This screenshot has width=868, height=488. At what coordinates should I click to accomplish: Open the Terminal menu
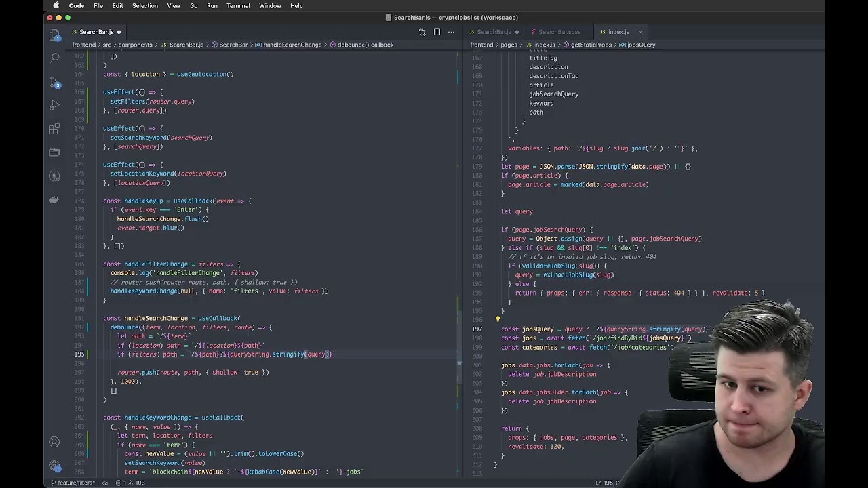[x=238, y=5]
